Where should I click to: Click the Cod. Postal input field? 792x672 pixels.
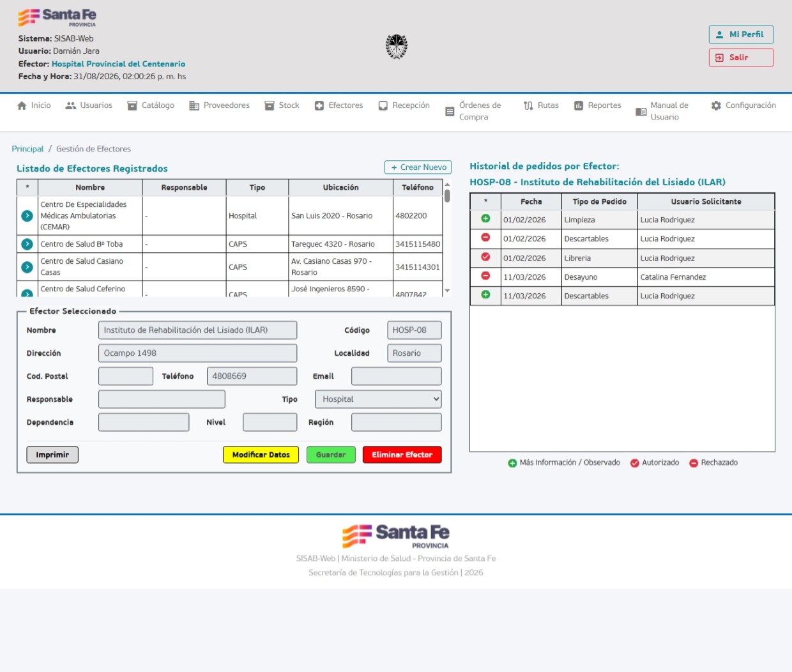[126, 376]
